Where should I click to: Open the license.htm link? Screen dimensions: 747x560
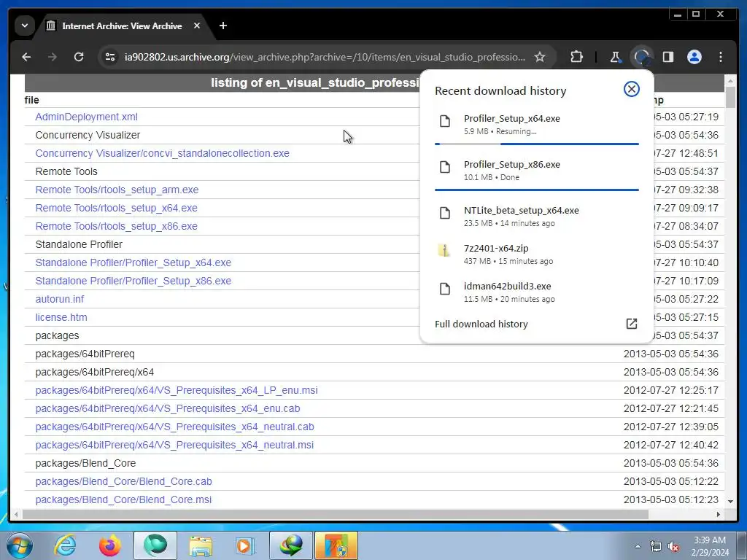61,317
